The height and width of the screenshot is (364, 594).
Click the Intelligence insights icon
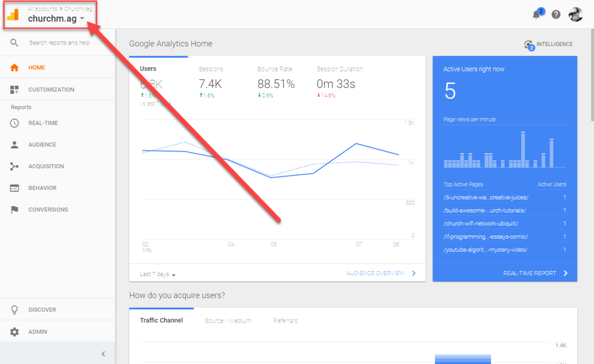(529, 45)
